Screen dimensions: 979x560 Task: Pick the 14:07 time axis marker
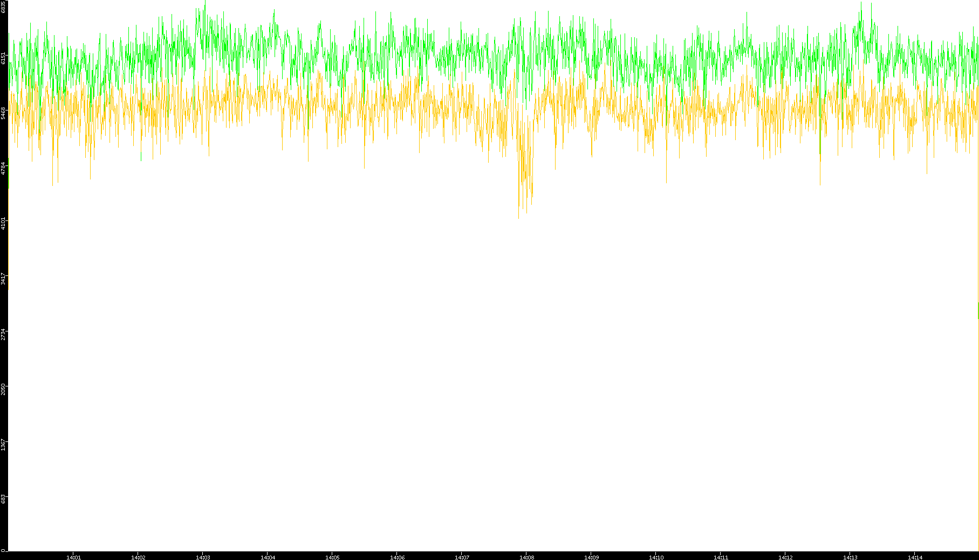tap(462, 557)
